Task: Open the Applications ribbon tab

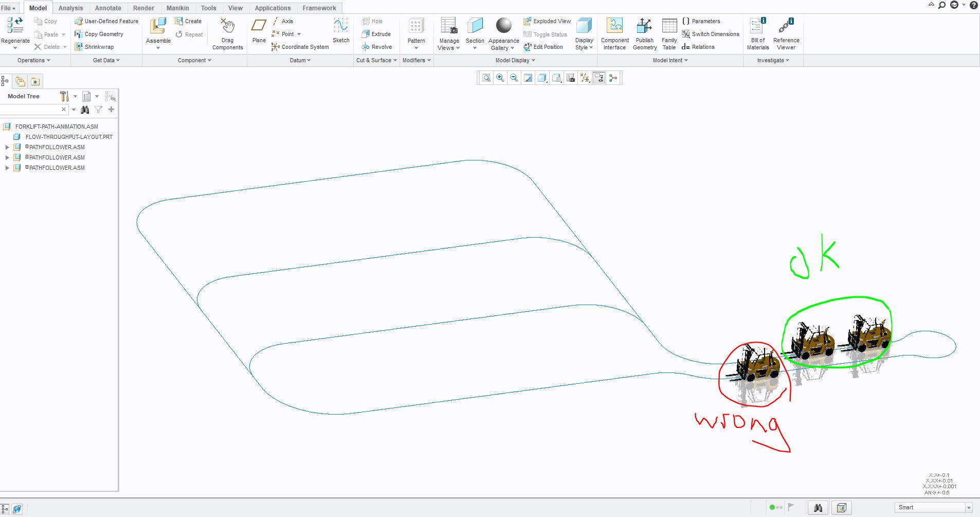Action: [x=273, y=8]
